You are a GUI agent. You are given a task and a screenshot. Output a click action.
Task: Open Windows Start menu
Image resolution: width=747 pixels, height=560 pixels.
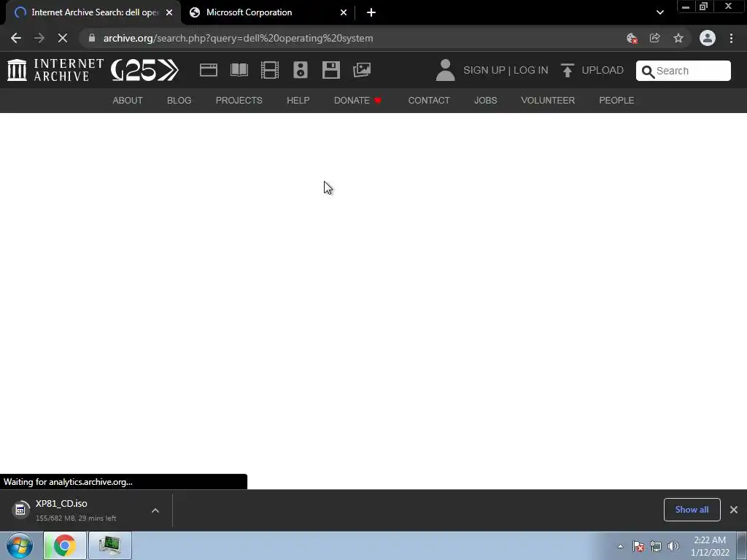(x=20, y=545)
